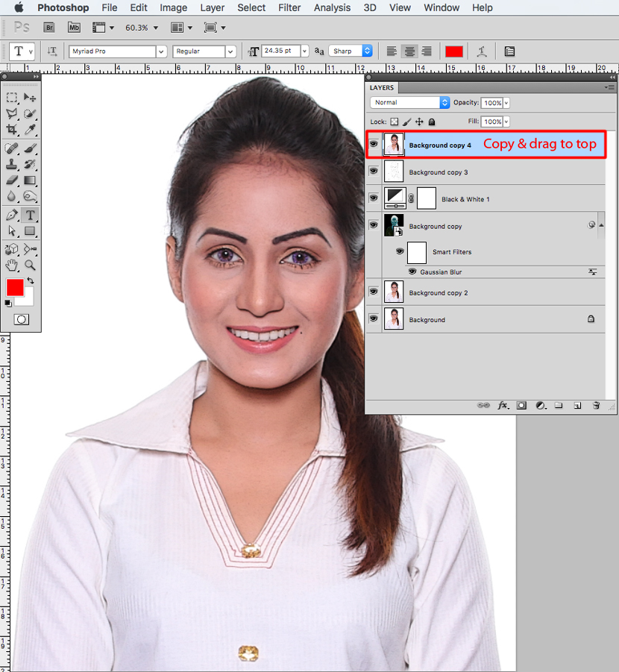Hide the Background copy 3 layer
The image size is (619, 672).
tap(374, 172)
